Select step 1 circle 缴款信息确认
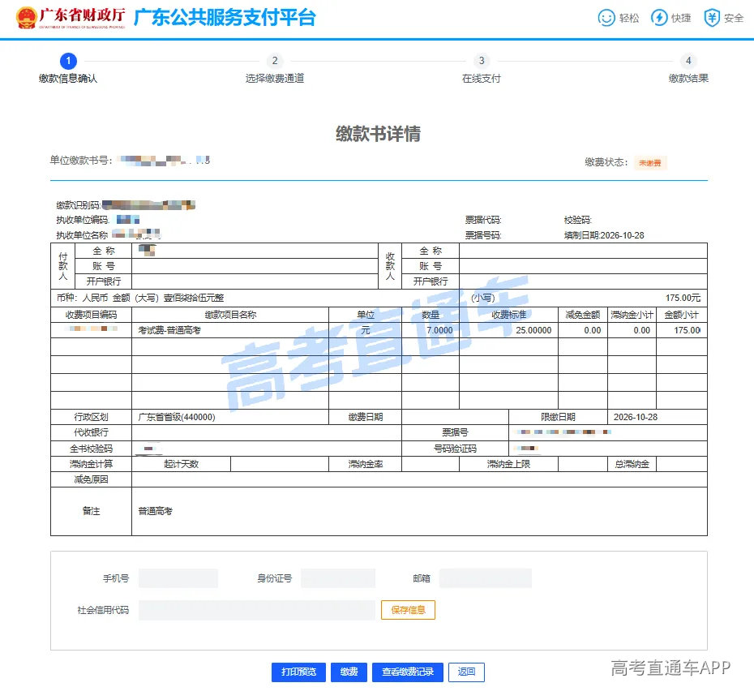754x700 pixels. point(68,61)
